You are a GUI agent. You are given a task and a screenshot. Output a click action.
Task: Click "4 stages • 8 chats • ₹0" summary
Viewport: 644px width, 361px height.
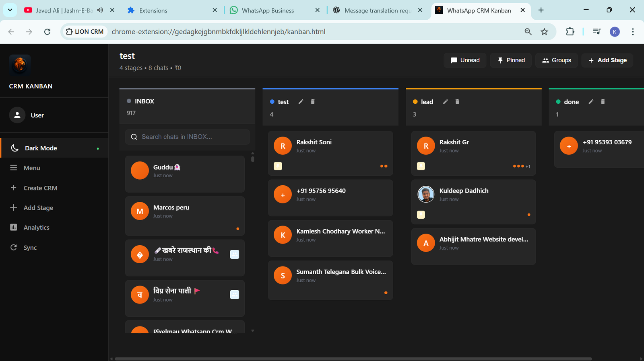[x=151, y=68]
